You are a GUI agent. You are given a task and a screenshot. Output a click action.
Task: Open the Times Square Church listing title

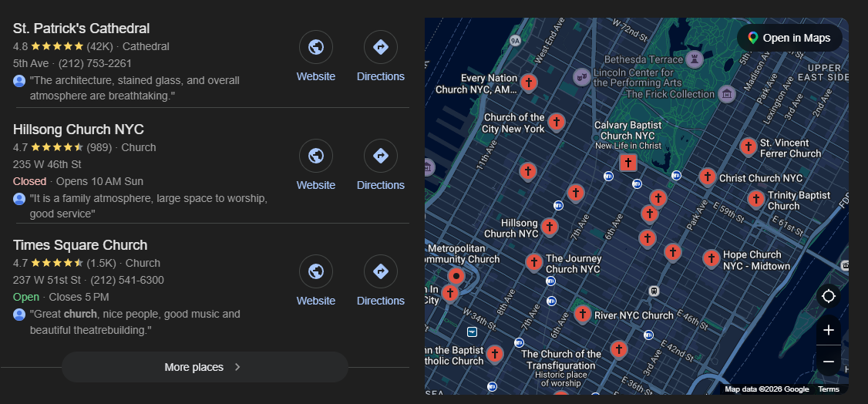(x=80, y=245)
